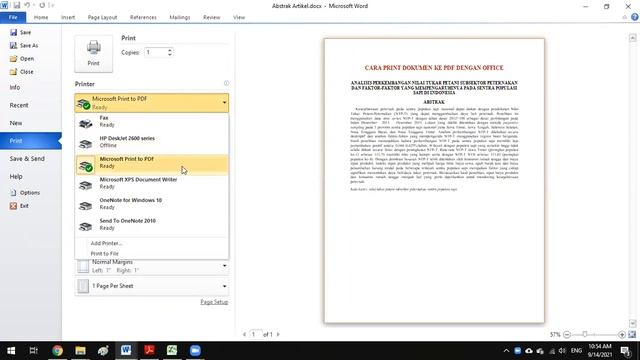Image resolution: width=640 pixels, height=360 pixels.
Task: Select the Fax printer
Action: tap(151, 121)
